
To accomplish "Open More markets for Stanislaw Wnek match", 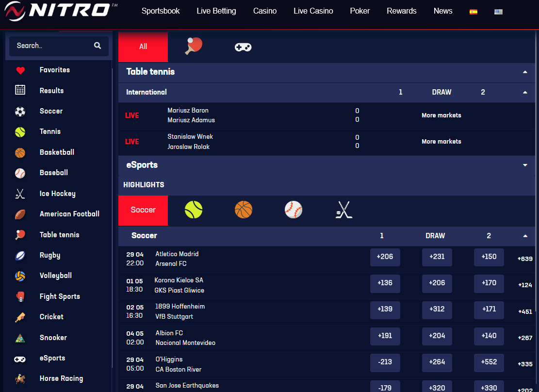I will point(441,142).
